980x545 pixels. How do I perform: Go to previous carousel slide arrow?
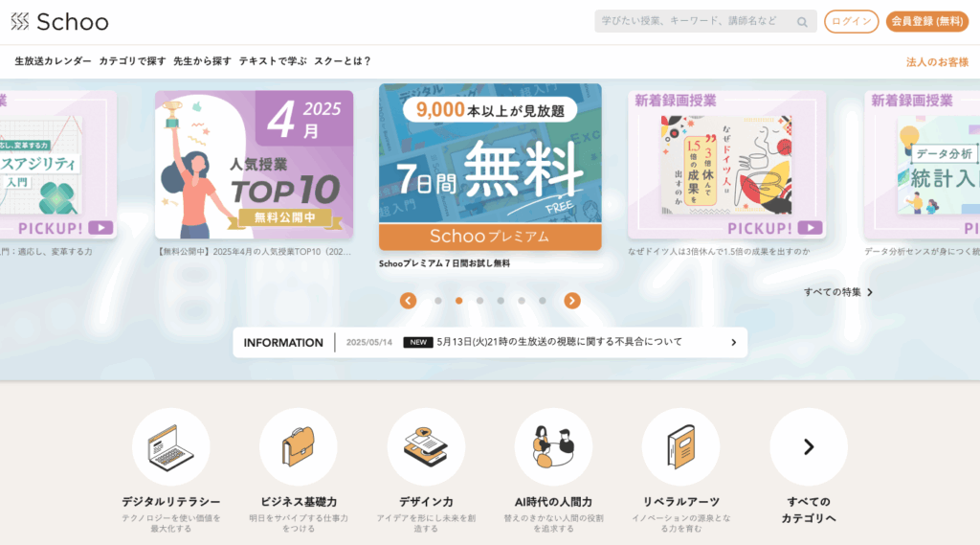click(x=408, y=301)
